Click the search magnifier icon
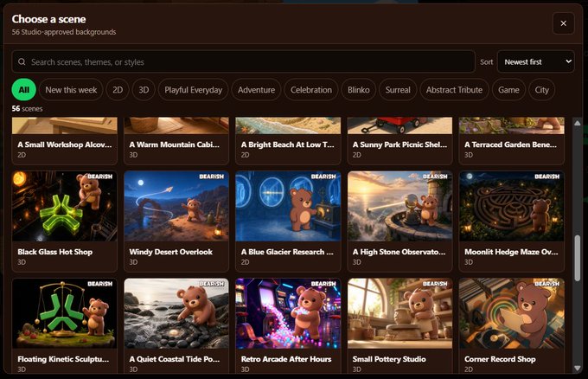Image resolution: width=588 pixels, height=379 pixels. tap(22, 62)
